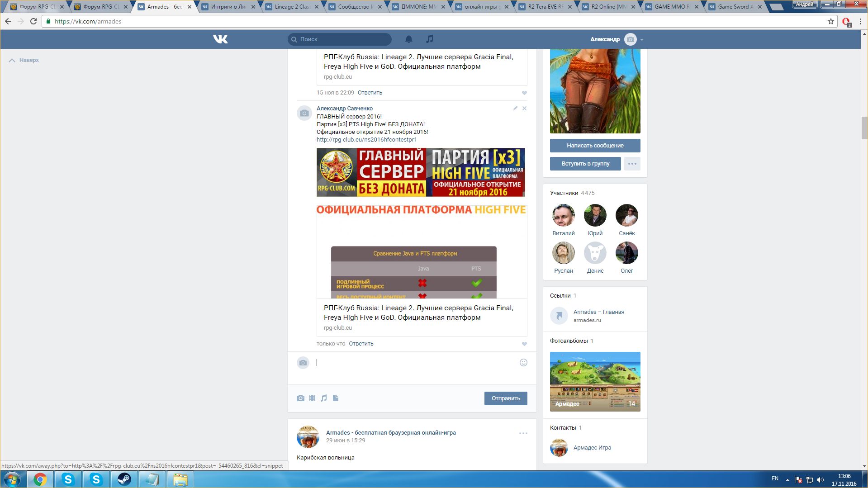
Task: Click the VK logo in header
Action: click(220, 39)
